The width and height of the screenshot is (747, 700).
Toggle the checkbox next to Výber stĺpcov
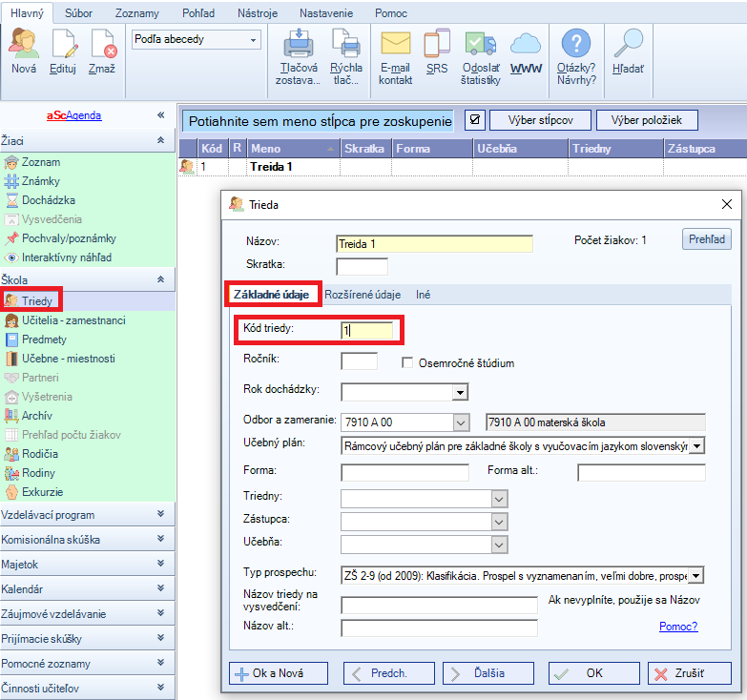pos(474,119)
